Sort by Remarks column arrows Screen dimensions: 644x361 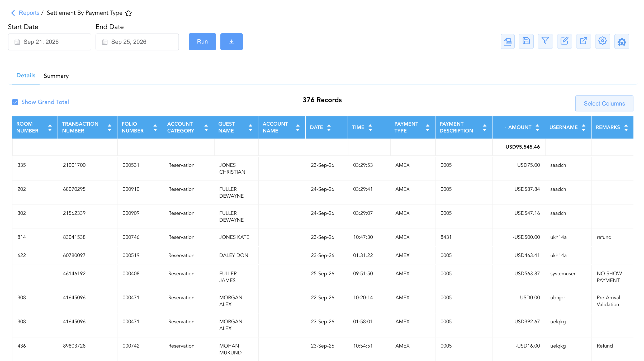[x=626, y=128]
